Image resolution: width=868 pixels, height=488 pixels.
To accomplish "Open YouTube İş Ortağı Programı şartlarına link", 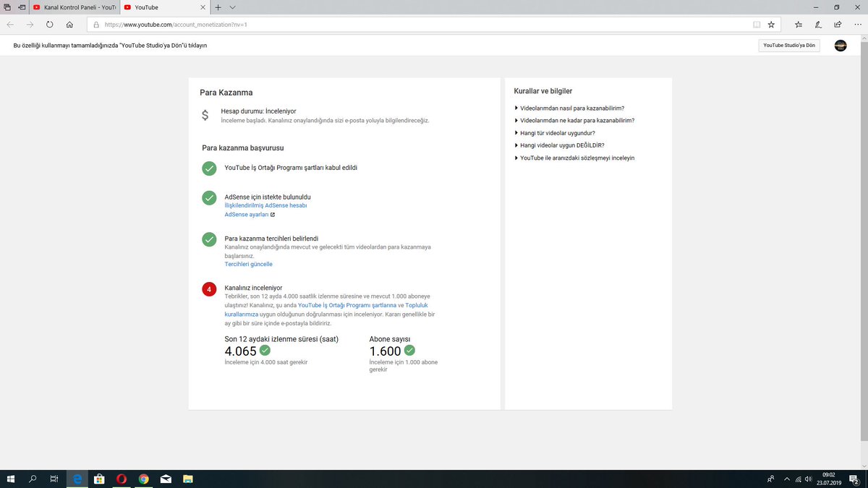I will (347, 306).
